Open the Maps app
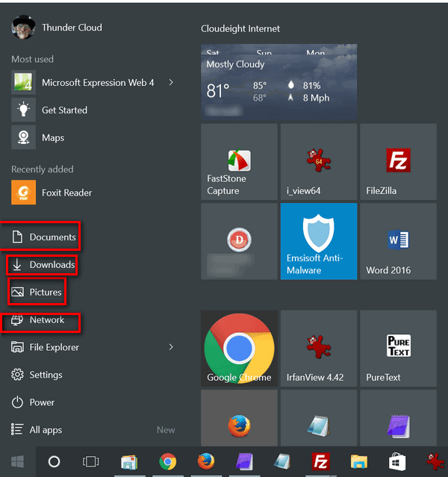 pos(38,137)
